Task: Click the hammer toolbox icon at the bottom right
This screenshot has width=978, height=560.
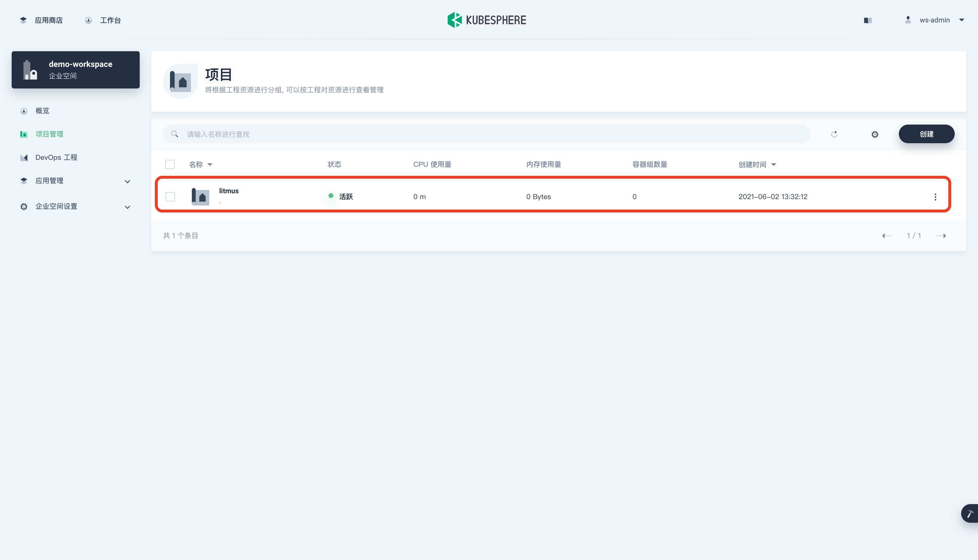Action: coord(970,513)
